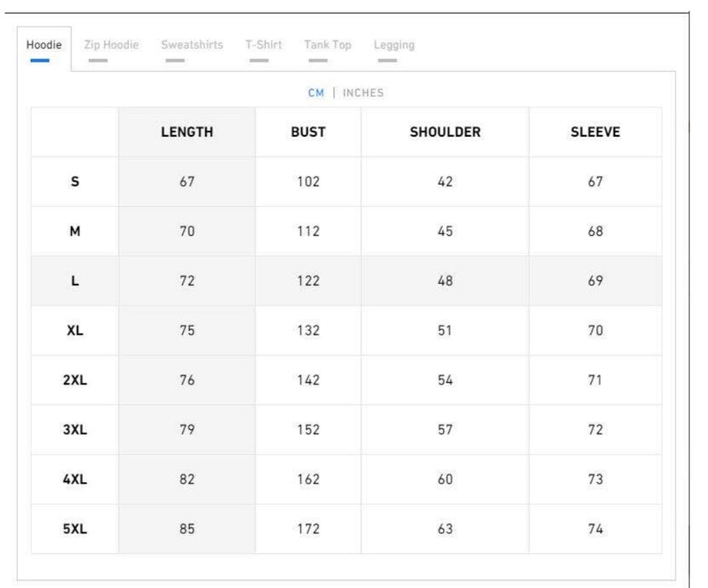Open the Sweatshirts size tab

192,45
